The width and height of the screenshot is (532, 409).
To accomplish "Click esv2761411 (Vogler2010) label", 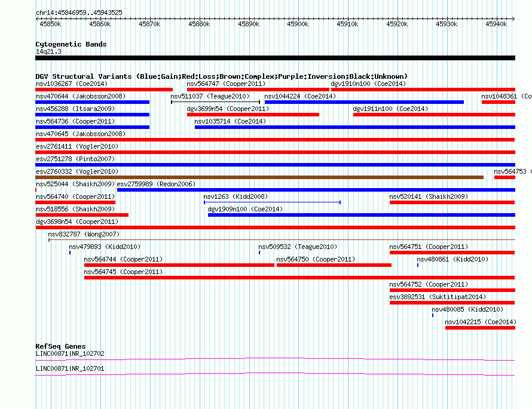I will [x=77, y=146].
